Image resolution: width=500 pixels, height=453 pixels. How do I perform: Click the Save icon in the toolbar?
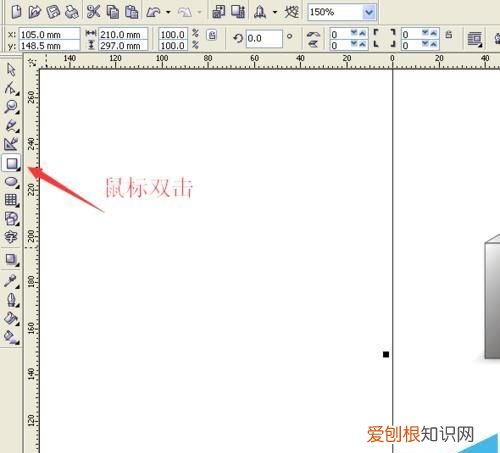point(53,12)
